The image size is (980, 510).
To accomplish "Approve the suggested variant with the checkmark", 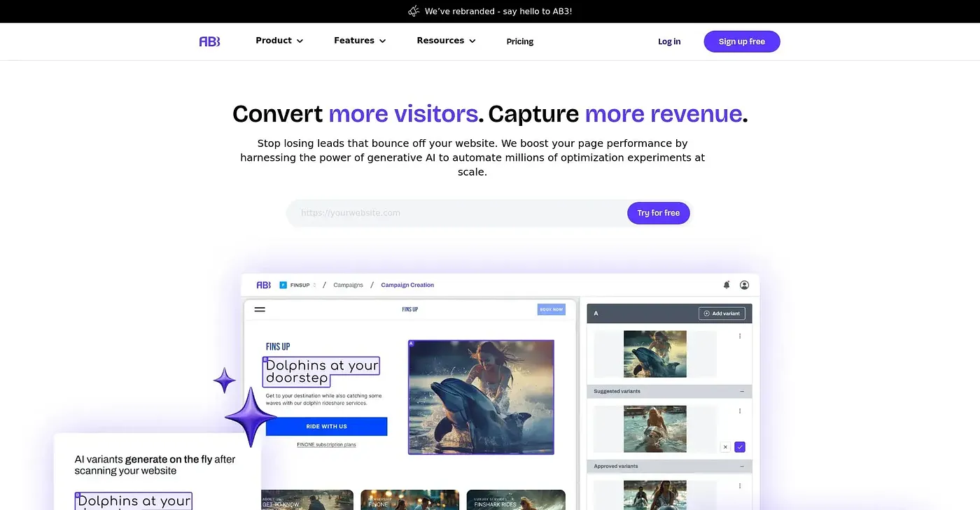I will point(740,447).
